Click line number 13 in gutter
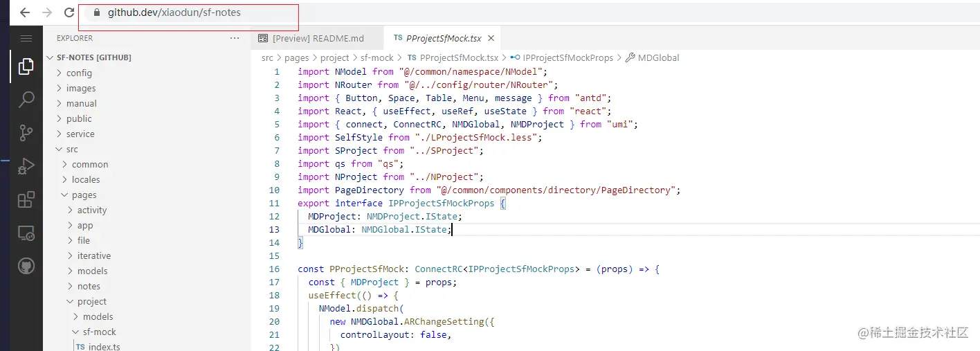This screenshot has width=980, height=351. [x=274, y=229]
